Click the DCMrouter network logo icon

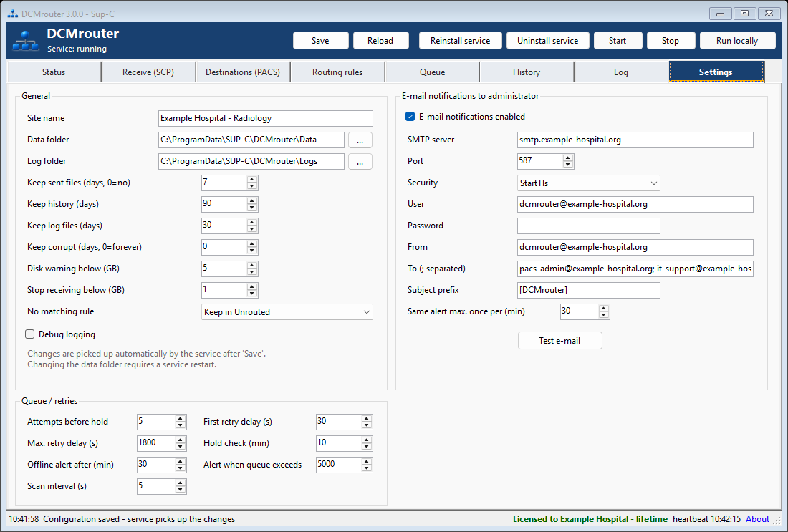point(26,42)
